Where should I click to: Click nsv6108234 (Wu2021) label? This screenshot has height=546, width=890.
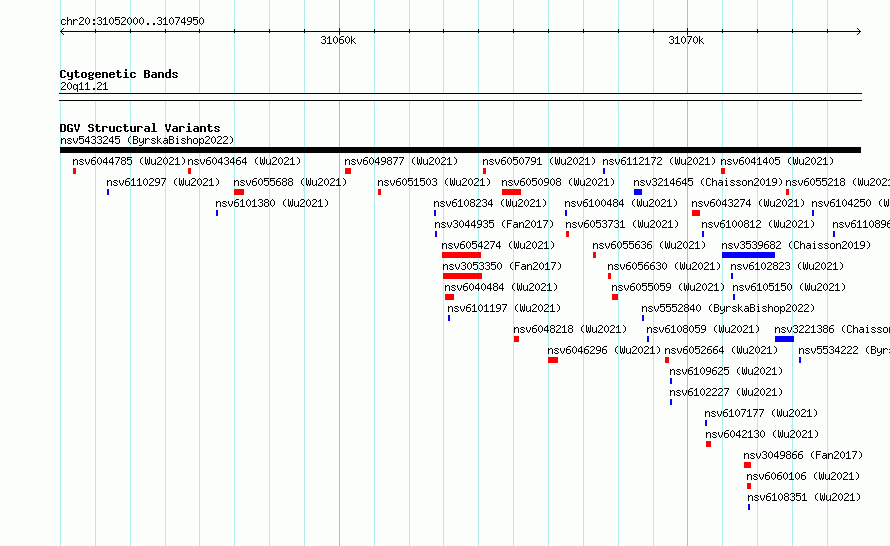point(490,203)
